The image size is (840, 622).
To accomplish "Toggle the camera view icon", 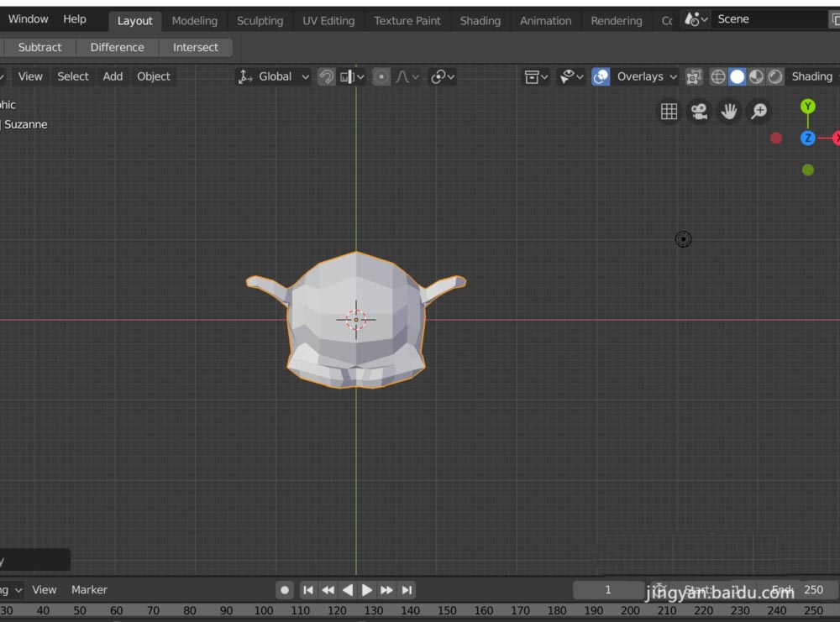I will click(699, 112).
